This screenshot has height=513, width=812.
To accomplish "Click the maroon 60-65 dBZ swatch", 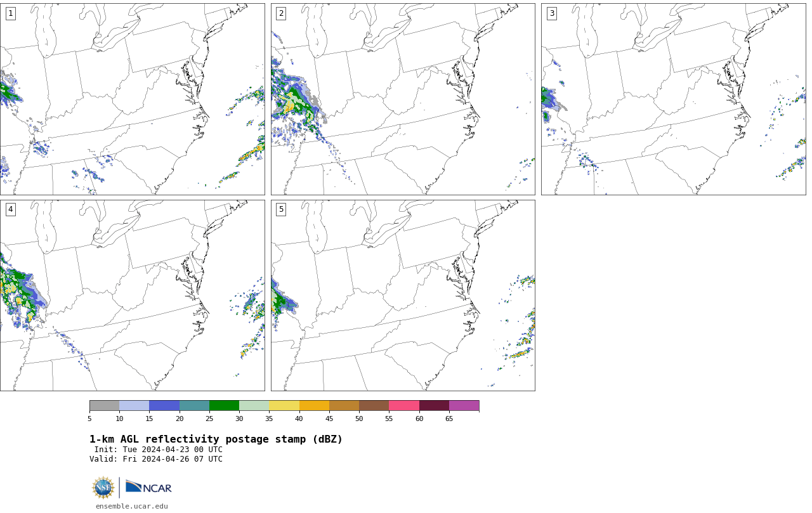I will pos(434,406).
